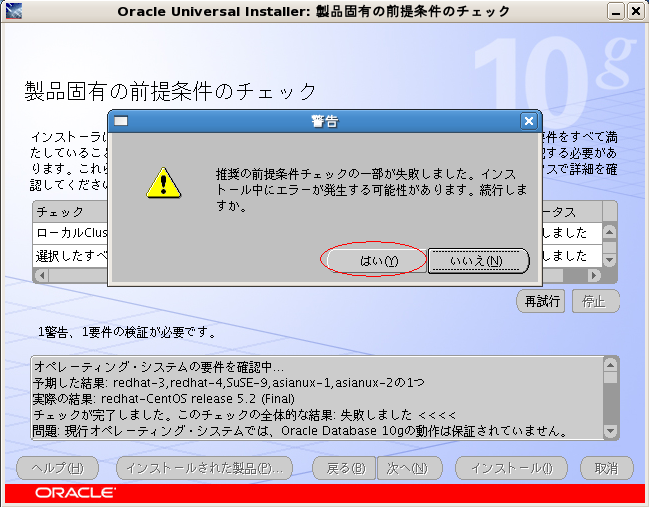Click the 取消 button
The image size is (649, 507).
[x=606, y=468]
